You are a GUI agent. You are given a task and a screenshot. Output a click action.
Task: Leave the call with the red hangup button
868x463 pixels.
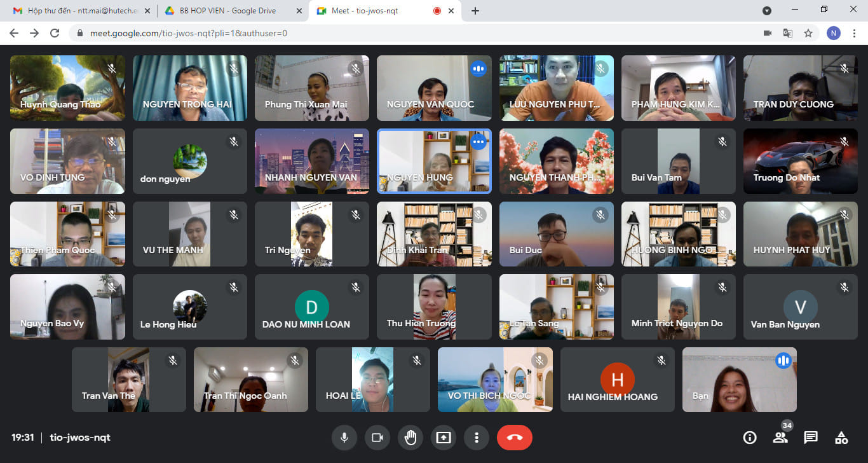coord(514,438)
